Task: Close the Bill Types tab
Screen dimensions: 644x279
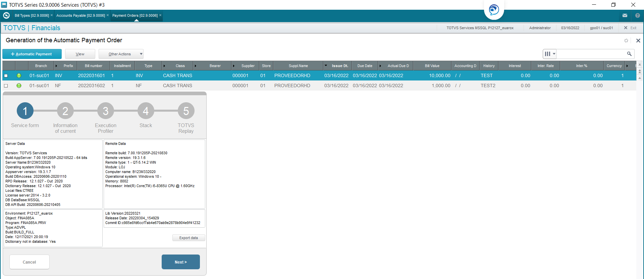Action: click(x=52, y=15)
